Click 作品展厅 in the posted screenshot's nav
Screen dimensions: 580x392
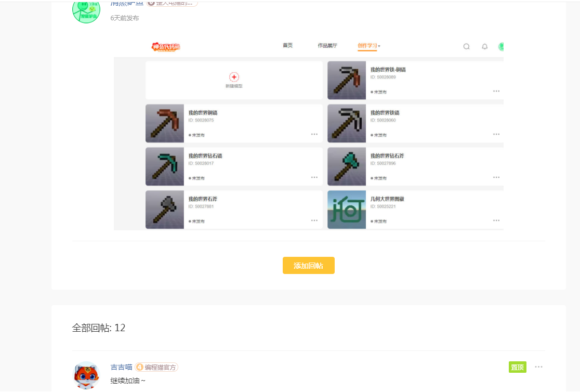[x=327, y=46]
